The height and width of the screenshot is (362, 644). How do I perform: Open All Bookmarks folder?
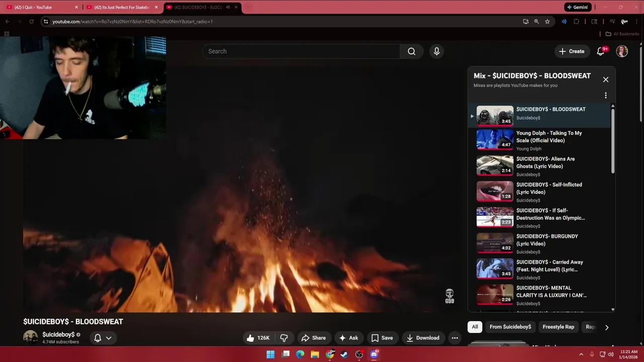(622, 34)
